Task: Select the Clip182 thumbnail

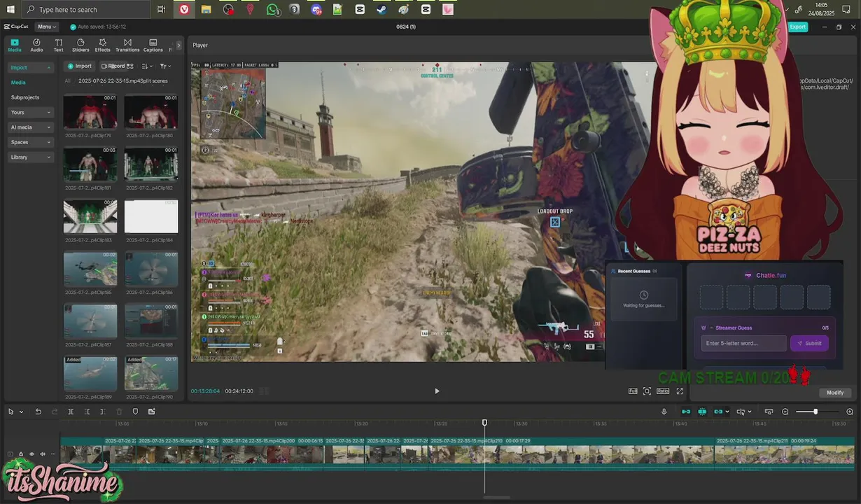Action: pos(151,164)
